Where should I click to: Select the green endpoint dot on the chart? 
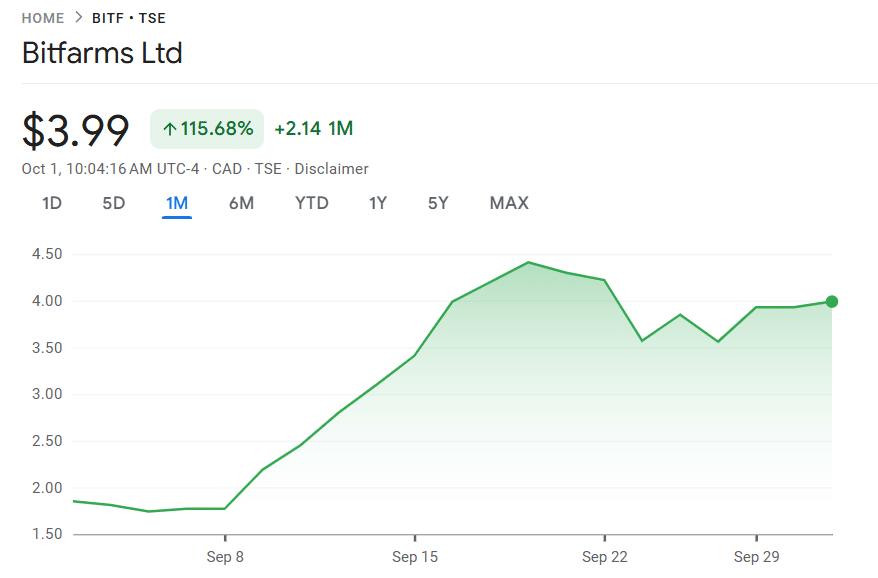[831, 301]
